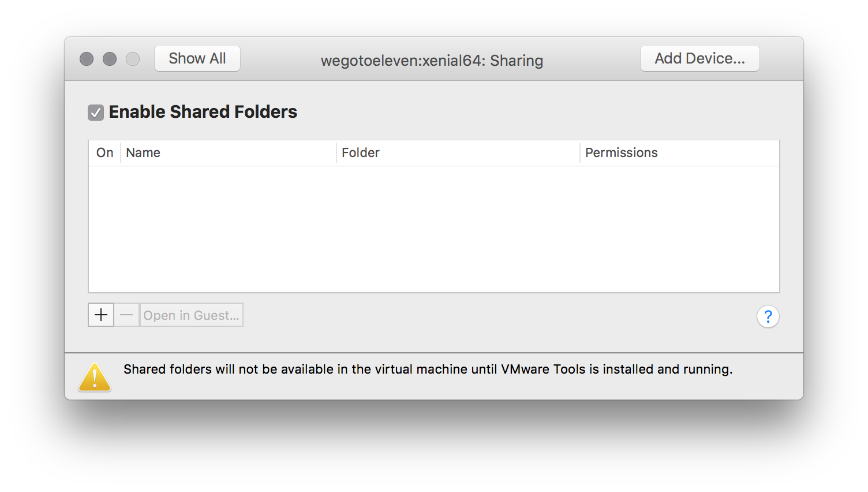Screen dimensions: 868x492
Task: Sort by the Name column header
Action: (x=229, y=153)
